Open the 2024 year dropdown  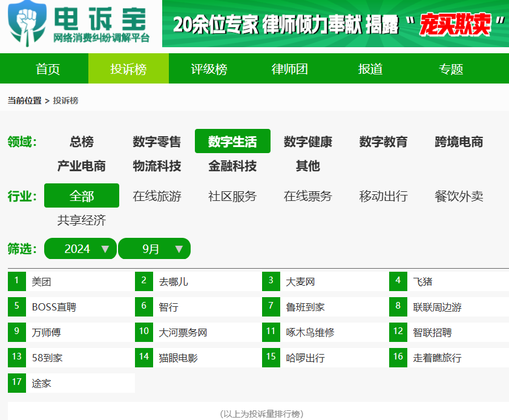80,248
